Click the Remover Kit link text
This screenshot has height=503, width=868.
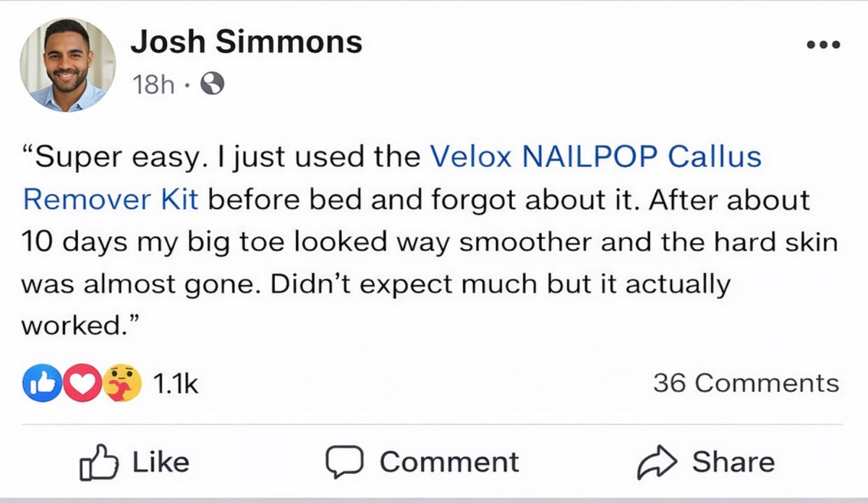tap(110, 199)
